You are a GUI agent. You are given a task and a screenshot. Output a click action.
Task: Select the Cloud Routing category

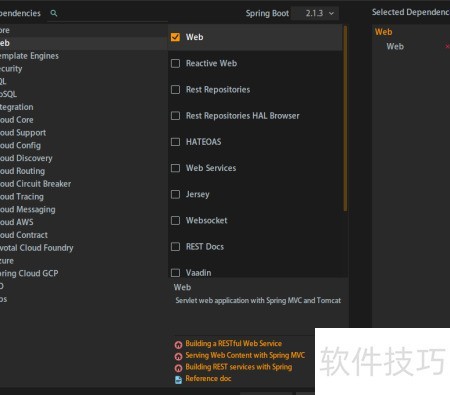22,171
